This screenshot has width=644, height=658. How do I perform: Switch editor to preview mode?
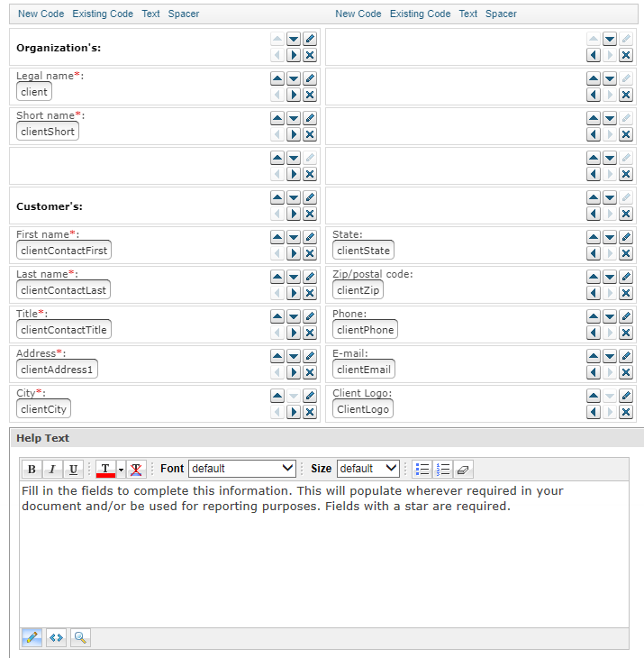click(x=80, y=638)
